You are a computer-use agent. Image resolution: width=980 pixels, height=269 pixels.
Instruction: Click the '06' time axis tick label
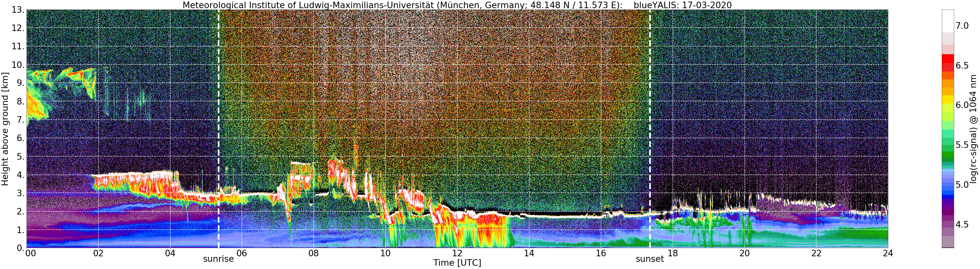[242, 253]
